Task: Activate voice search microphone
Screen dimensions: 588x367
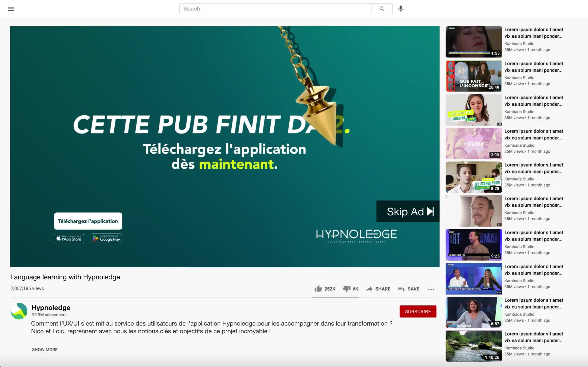Action: (401, 9)
